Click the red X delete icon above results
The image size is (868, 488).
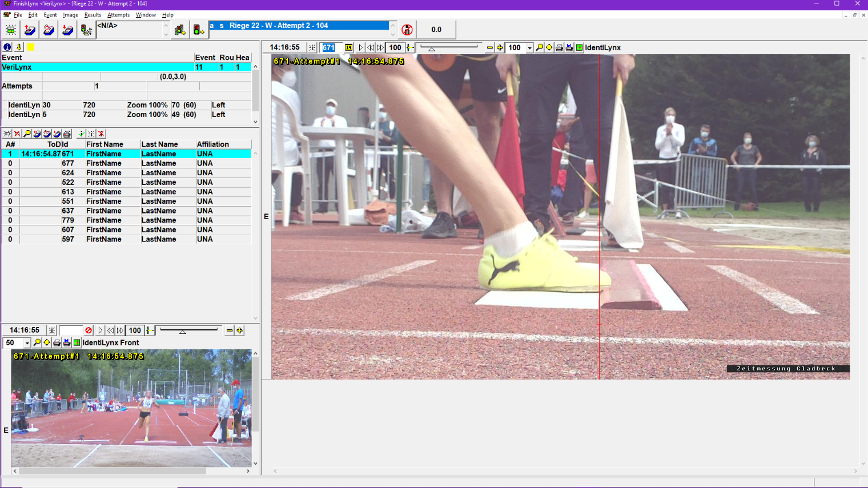(x=101, y=134)
